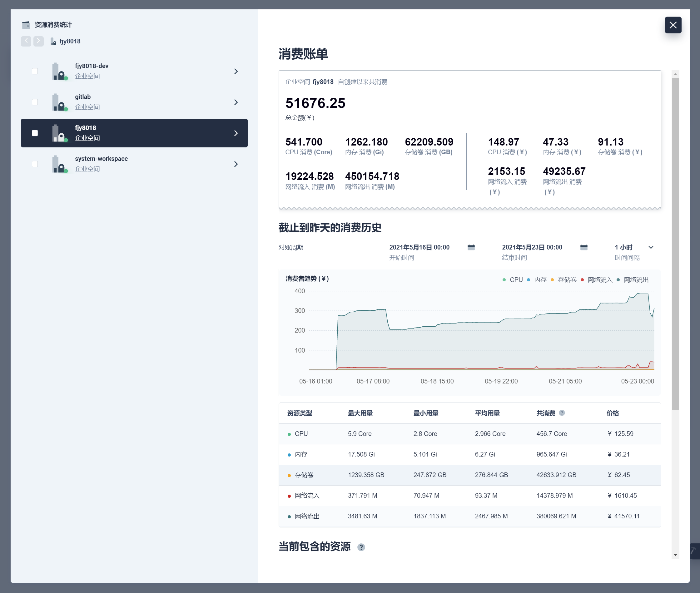Check the gitlab workspace checkbox

pyautogui.click(x=35, y=102)
